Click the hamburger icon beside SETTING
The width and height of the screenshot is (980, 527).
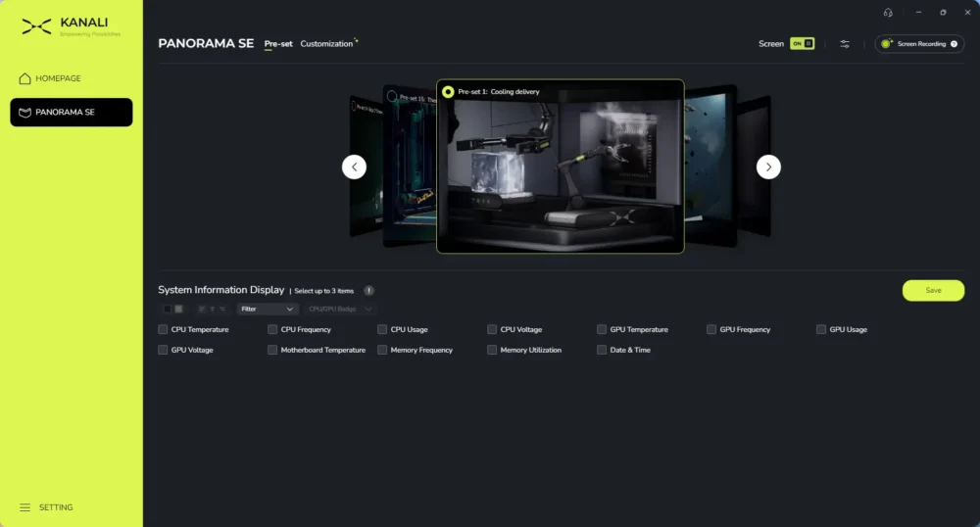click(25, 507)
